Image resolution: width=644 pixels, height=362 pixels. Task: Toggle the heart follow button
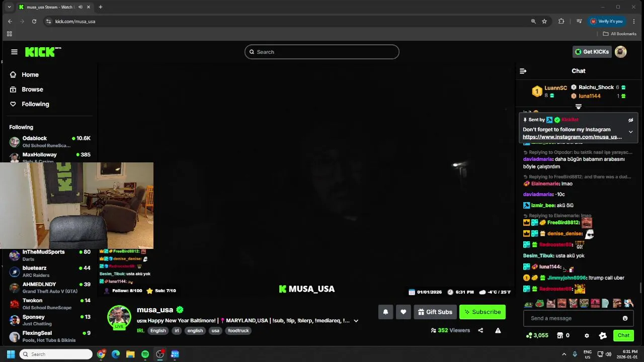pyautogui.click(x=403, y=312)
